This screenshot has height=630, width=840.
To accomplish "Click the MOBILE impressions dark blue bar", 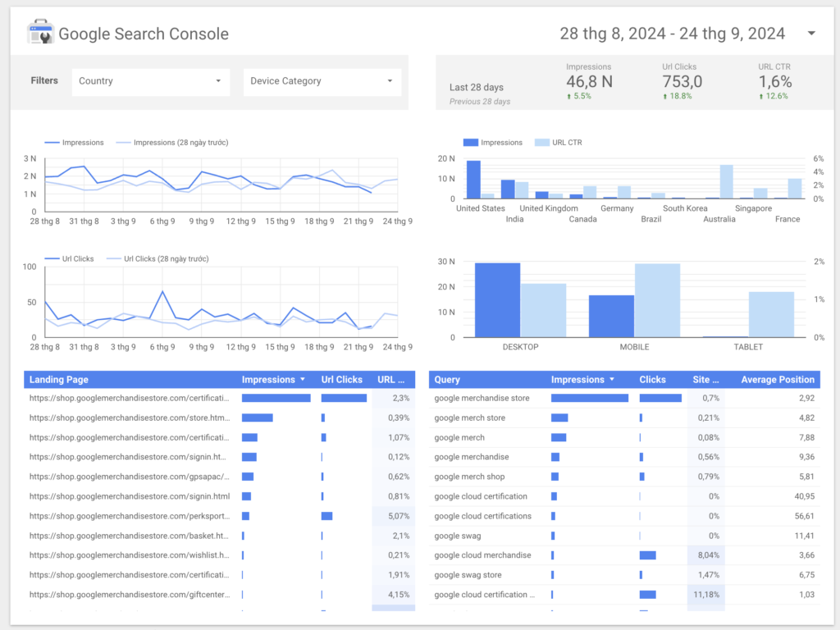I will 611,316.
